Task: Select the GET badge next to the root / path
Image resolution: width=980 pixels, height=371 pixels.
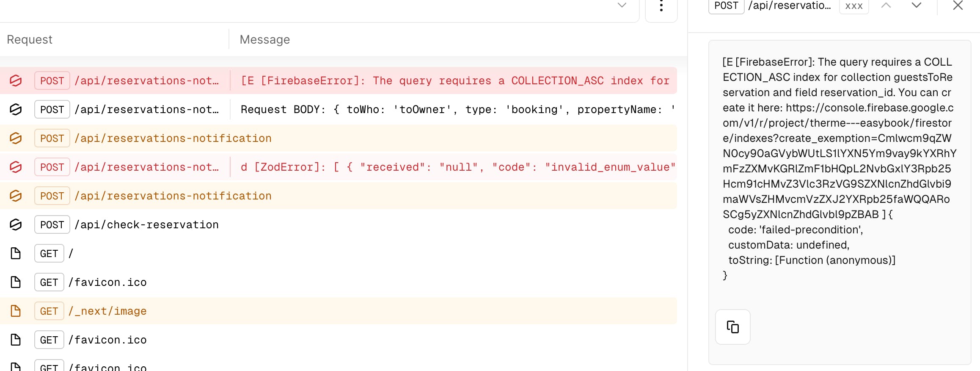Action: coord(49,253)
